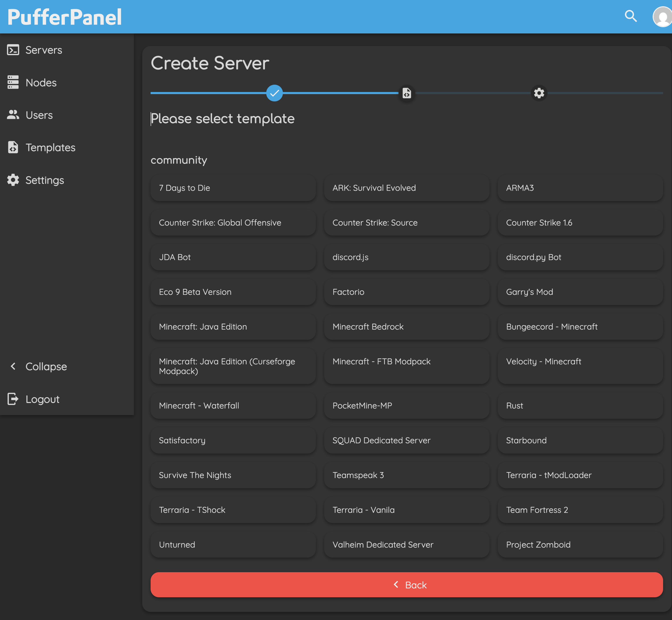The image size is (672, 620).
Task: Pick the discord.py Bot template
Action: pos(580,257)
